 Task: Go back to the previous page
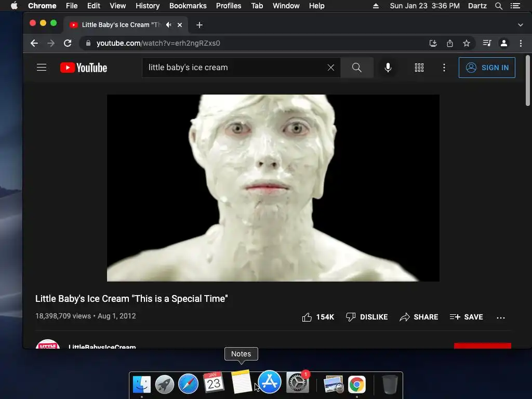point(34,43)
